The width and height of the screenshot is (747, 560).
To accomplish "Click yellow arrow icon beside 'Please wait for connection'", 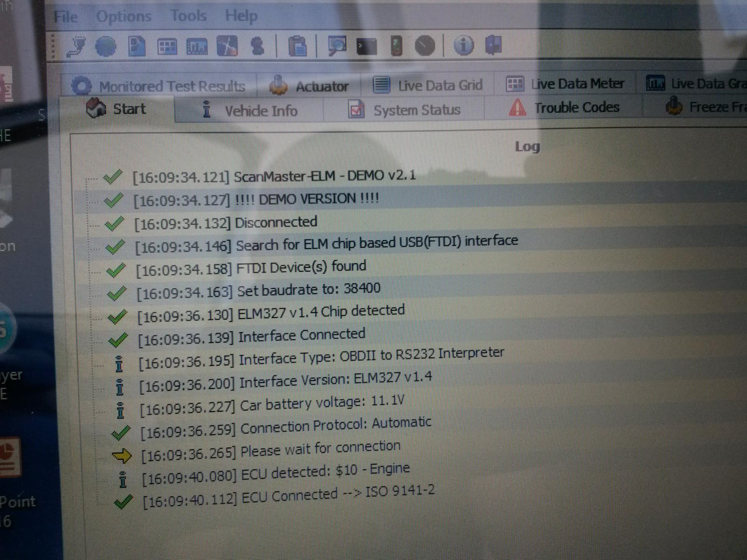I will pos(121,455).
